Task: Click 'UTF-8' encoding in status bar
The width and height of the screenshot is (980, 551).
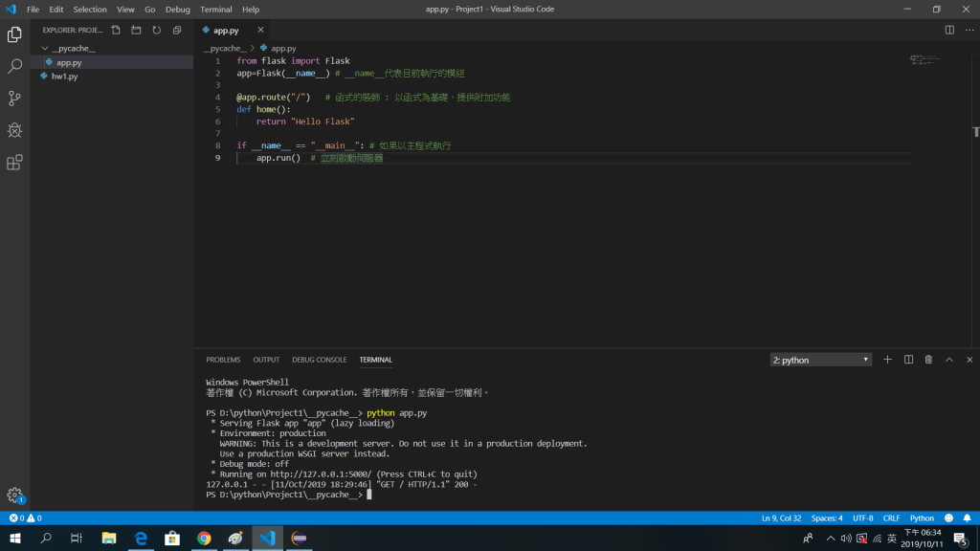Action: (x=863, y=518)
